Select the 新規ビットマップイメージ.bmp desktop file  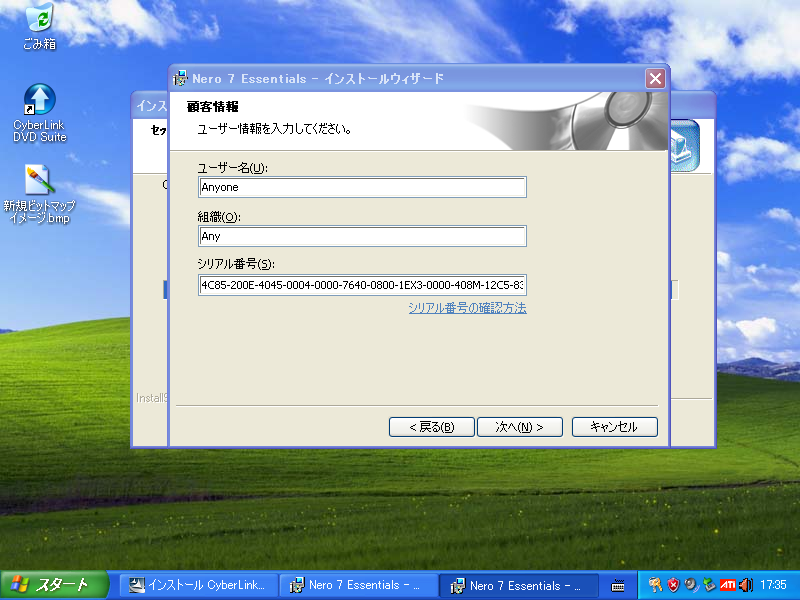point(39,194)
